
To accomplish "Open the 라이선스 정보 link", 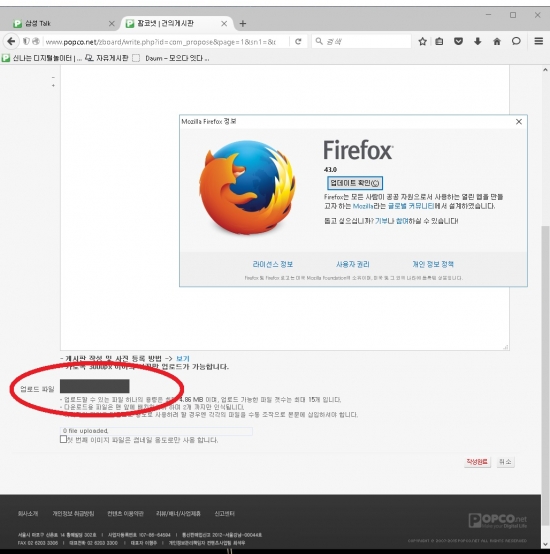I will [273, 264].
